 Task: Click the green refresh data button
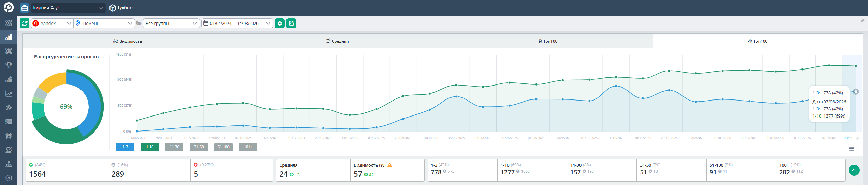click(x=25, y=23)
